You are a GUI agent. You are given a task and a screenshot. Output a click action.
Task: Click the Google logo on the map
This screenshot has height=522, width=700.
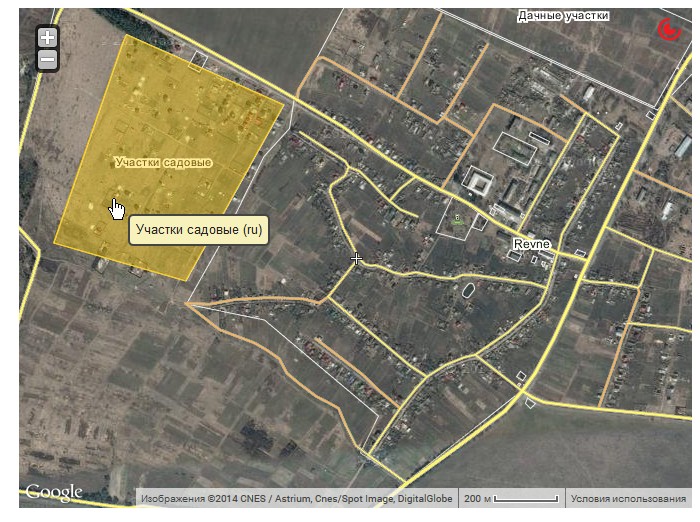point(54,492)
